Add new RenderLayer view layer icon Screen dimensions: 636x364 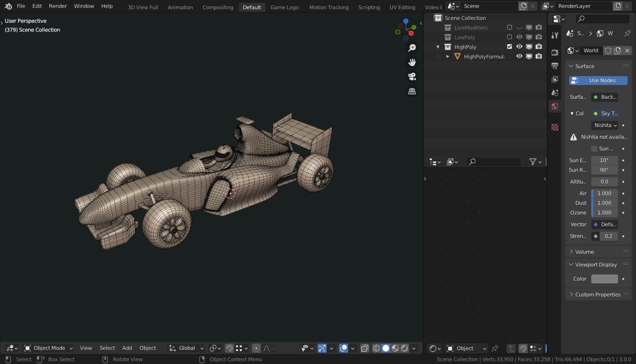click(x=617, y=6)
